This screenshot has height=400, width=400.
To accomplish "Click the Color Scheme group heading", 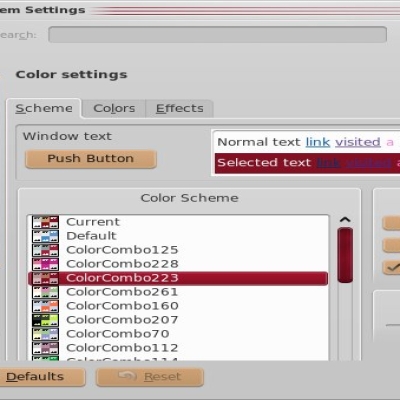I will click(x=189, y=198).
